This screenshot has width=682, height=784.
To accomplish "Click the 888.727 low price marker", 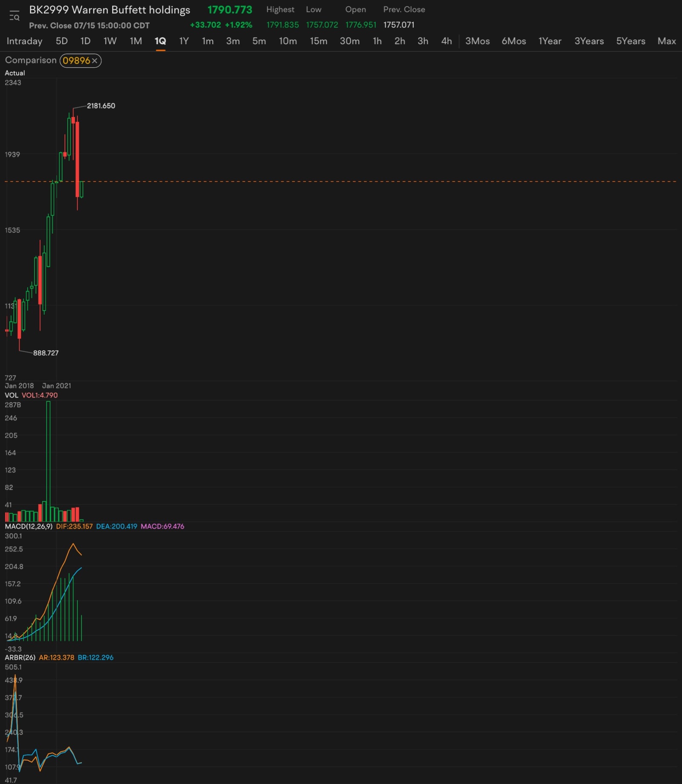I will [46, 353].
